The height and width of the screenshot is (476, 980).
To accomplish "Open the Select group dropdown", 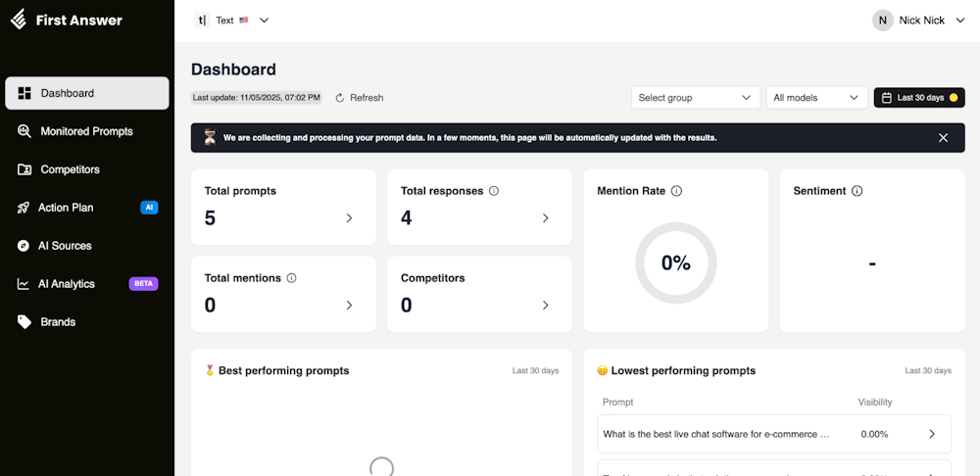I will coord(695,98).
